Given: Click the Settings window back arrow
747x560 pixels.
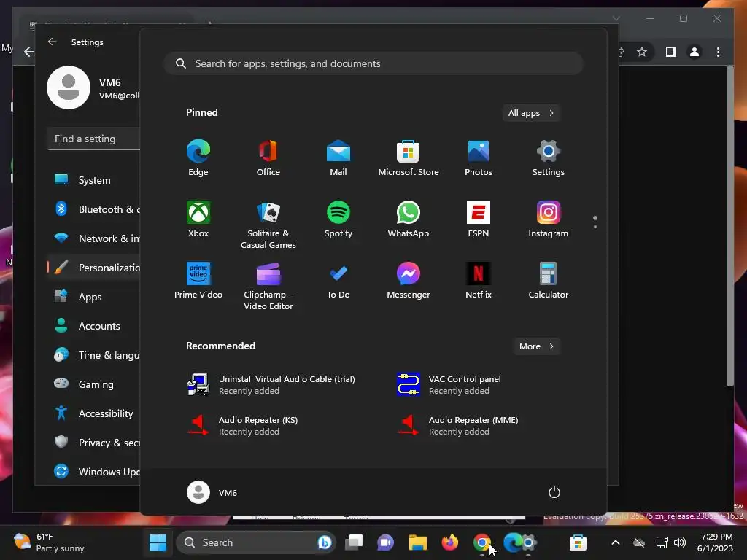Looking at the screenshot, I should click(x=53, y=42).
